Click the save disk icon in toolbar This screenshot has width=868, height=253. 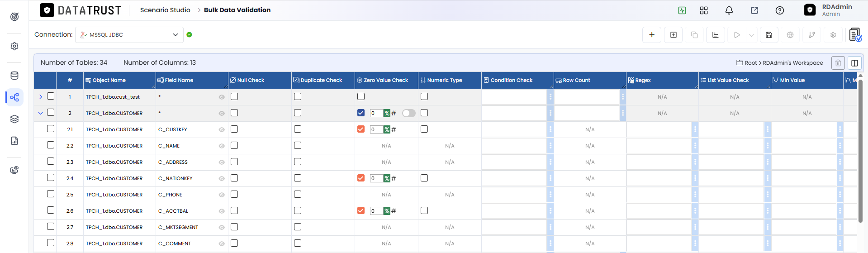click(769, 35)
